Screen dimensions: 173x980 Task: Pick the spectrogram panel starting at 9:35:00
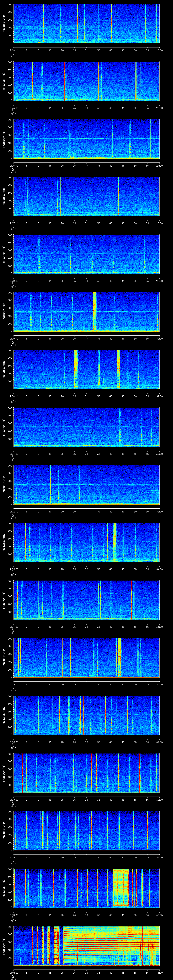pos(87,658)
